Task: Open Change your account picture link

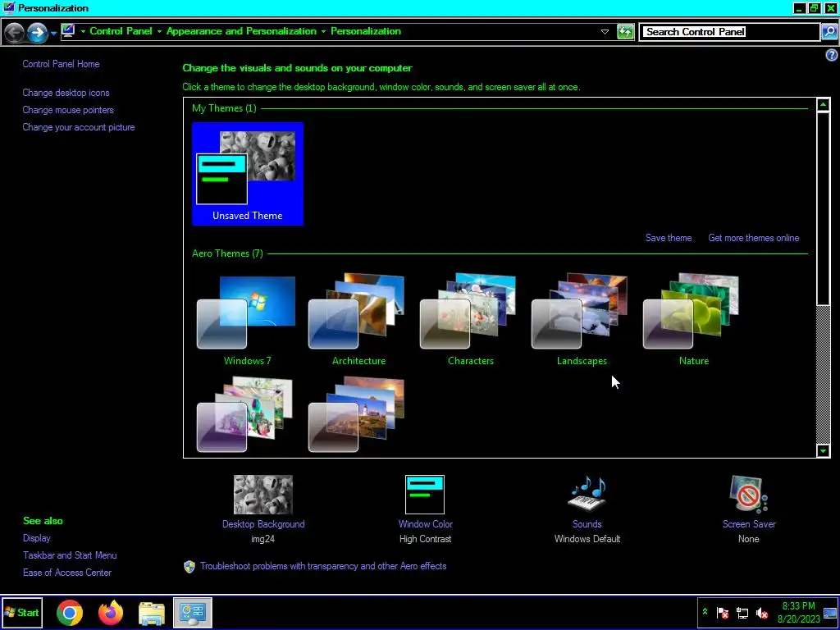Action: pos(79,127)
